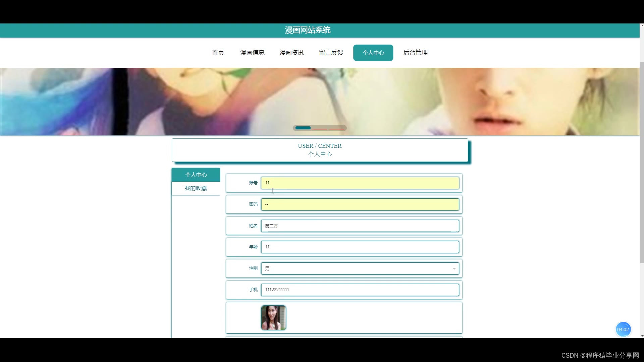Click the 年龄 input field
The width and height of the screenshot is (644, 362).
tap(360, 247)
